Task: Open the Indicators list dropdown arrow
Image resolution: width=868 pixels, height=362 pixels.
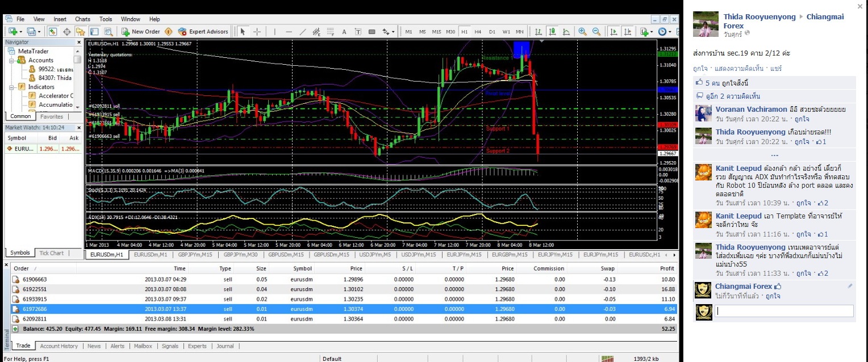Action: (x=652, y=32)
